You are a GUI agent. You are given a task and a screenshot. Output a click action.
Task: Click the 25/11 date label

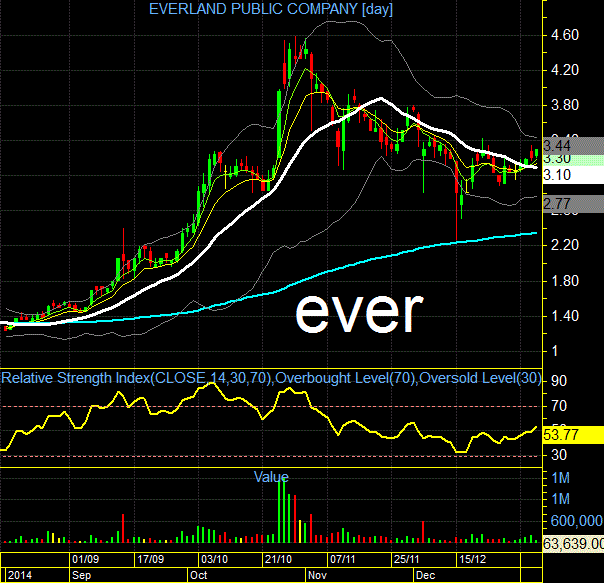click(407, 559)
